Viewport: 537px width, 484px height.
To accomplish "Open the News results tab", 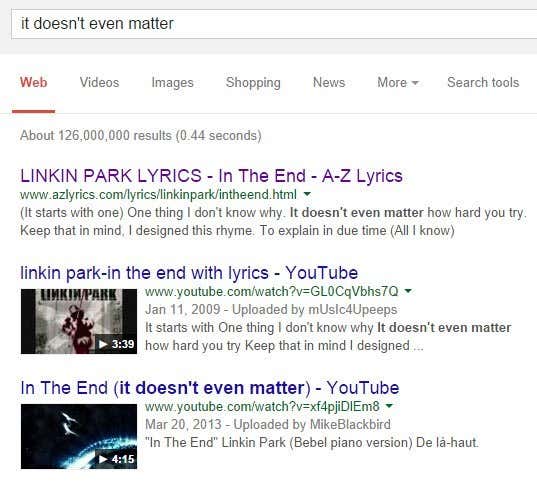I will tap(329, 83).
